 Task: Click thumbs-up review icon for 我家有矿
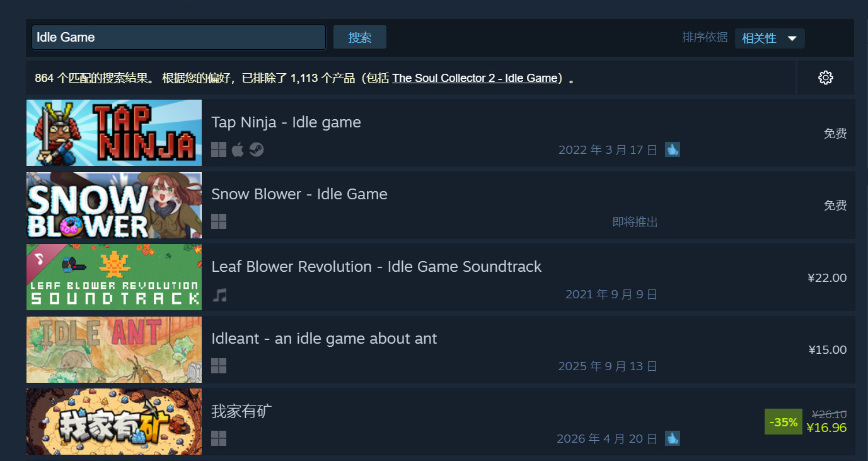click(x=673, y=438)
